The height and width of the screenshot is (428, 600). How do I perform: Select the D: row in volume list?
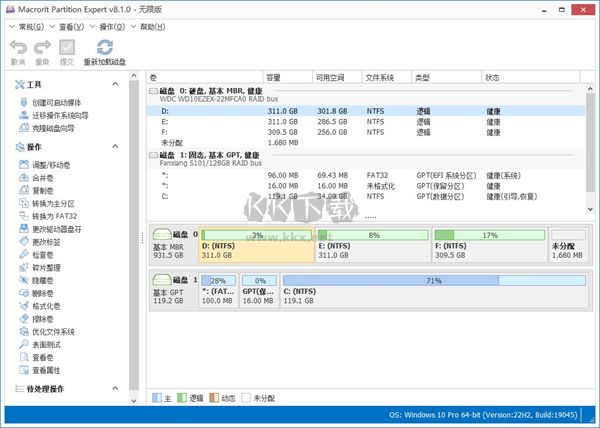click(366, 111)
